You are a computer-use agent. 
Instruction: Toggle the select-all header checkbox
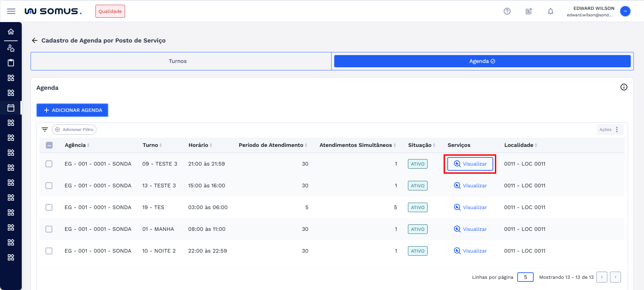click(49, 145)
